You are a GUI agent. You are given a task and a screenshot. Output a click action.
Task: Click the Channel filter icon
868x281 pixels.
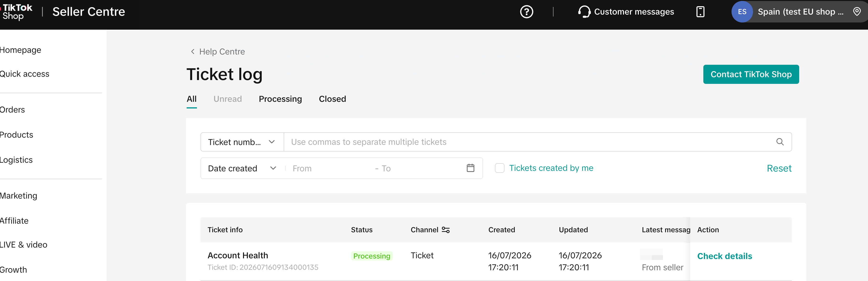click(x=445, y=230)
